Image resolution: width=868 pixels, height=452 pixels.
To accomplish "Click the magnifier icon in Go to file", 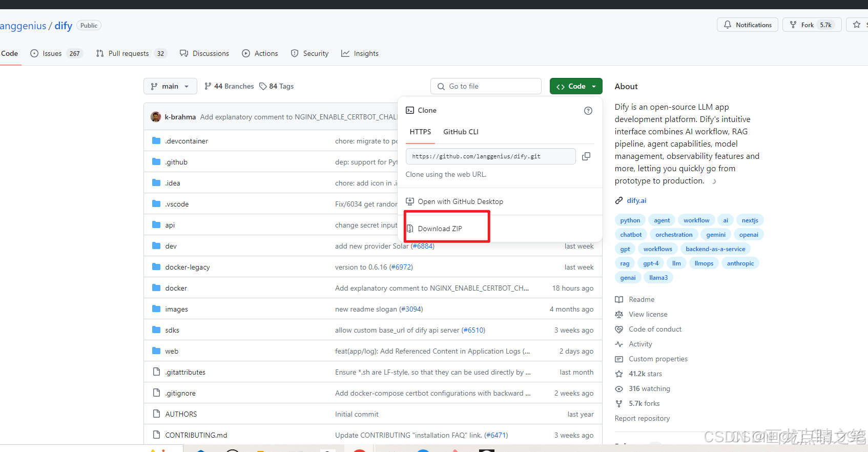I will pyautogui.click(x=441, y=87).
